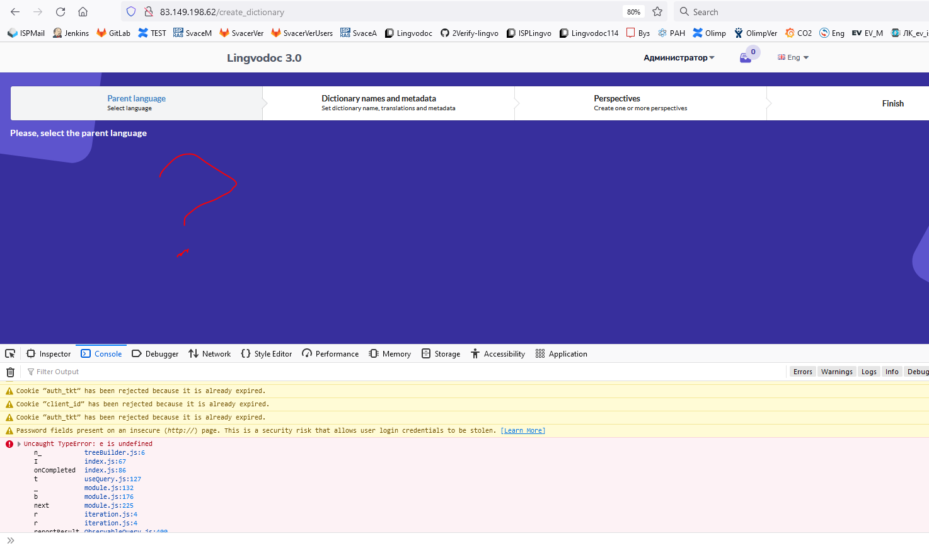This screenshot has width=929, height=560.
Task: Open the Learn More link in warning
Action: 523,431
